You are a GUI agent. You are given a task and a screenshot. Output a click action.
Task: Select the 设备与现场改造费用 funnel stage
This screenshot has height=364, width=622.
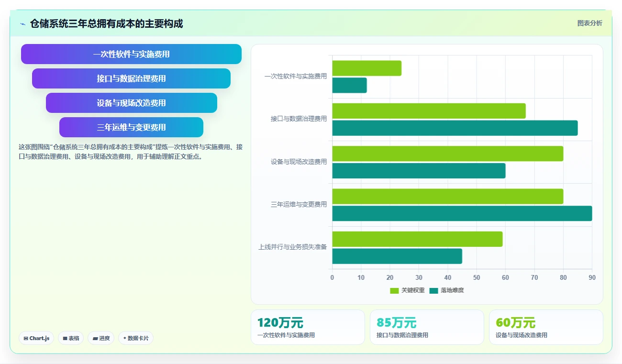pos(131,103)
